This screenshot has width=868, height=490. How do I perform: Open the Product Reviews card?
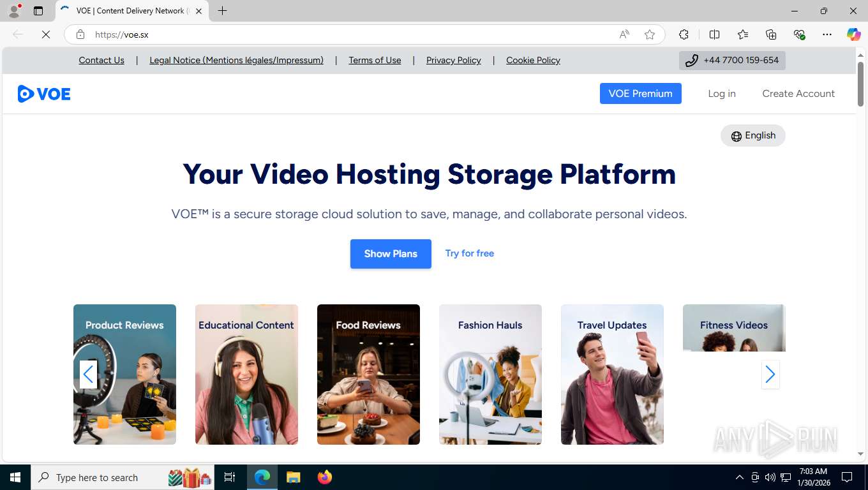tap(124, 375)
